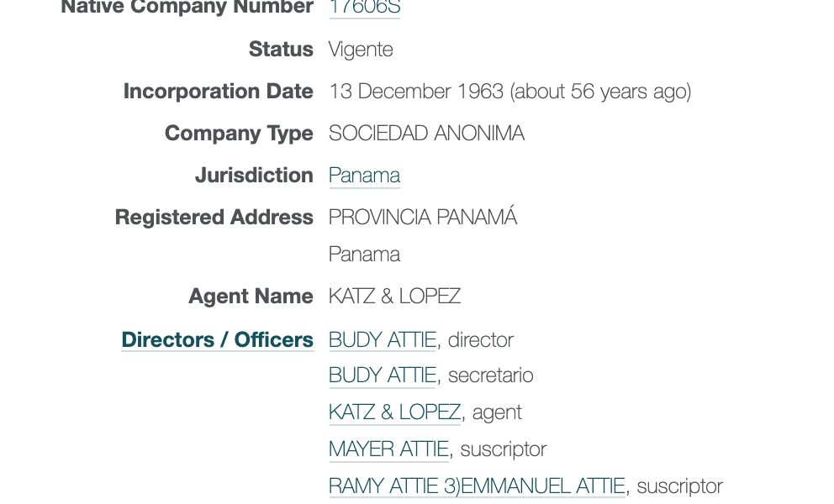This screenshot has height=504, width=834.
Task: Open the Directors / Officers heading link
Action: pos(218,339)
